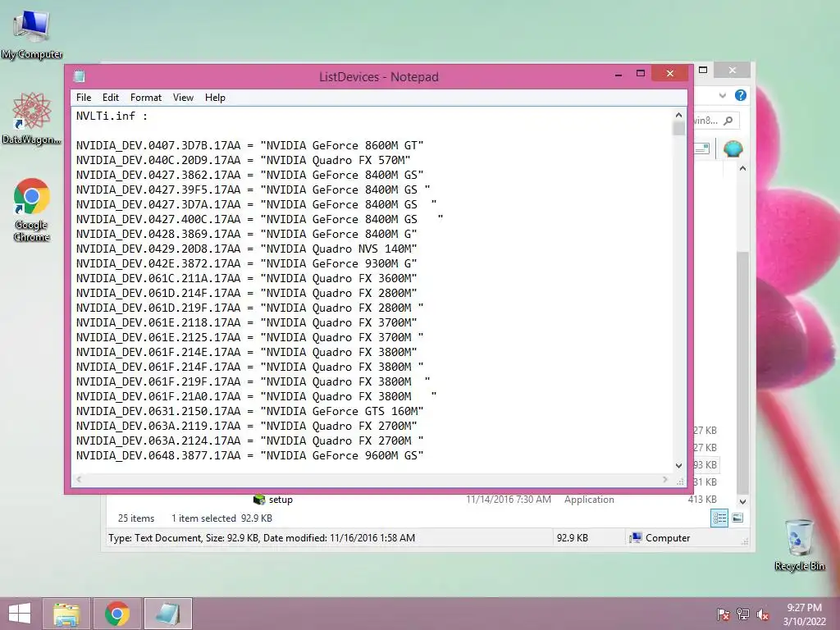This screenshot has width=840, height=630.
Task: Click the Computer icon in Explorer status bar
Action: 636,538
